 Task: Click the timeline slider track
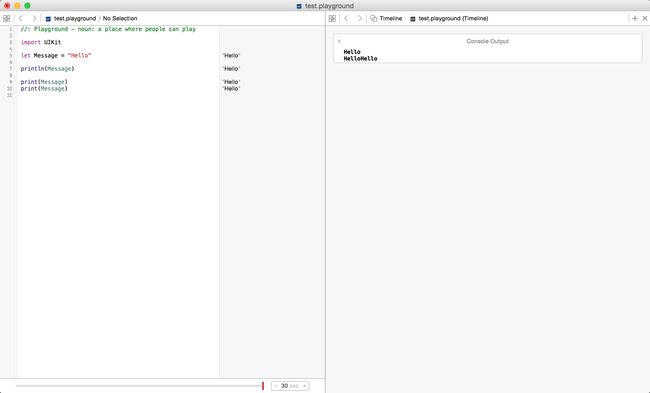139,386
